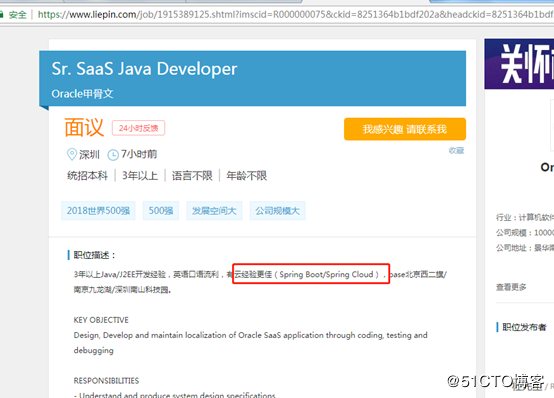Click the 统招本科 requirement text
Image resolution: width=554 pixels, height=398 pixels.
coord(87,175)
